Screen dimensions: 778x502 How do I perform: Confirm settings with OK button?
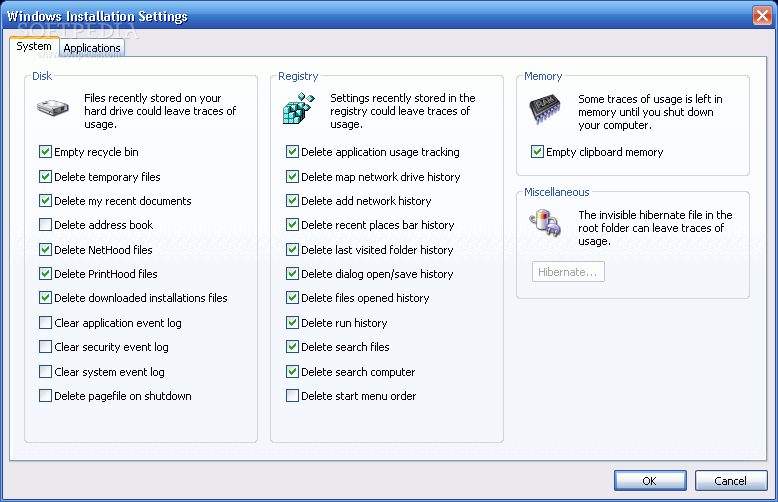(650, 481)
